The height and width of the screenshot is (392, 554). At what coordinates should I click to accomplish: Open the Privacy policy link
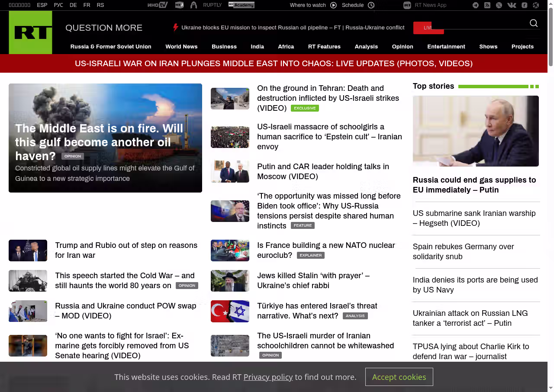pyautogui.click(x=268, y=377)
